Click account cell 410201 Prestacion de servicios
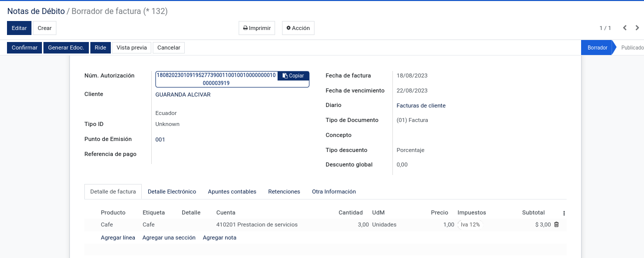This screenshot has height=258, width=644. coord(257,224)
